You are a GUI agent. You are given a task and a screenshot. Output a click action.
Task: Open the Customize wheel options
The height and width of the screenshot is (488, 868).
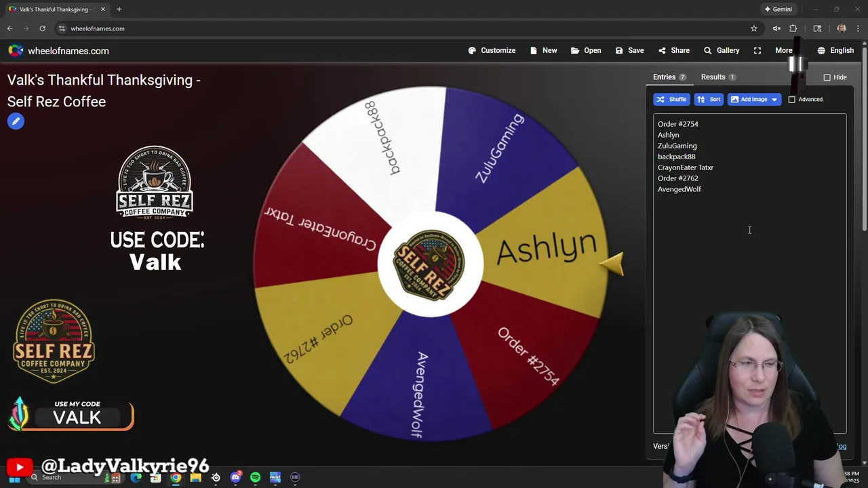pyautogui.click(x=492, y=50)
